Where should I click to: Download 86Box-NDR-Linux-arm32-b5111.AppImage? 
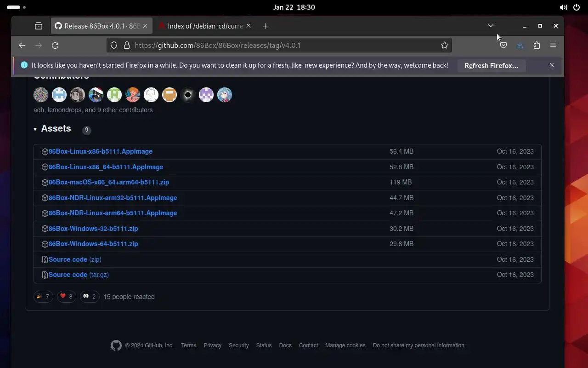(x=113, y=198)
